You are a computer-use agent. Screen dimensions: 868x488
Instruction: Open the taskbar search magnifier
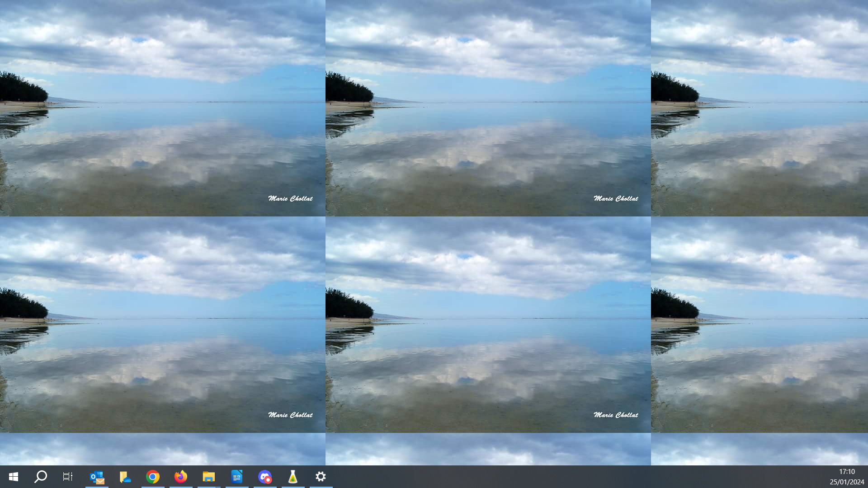coord(41,477)
